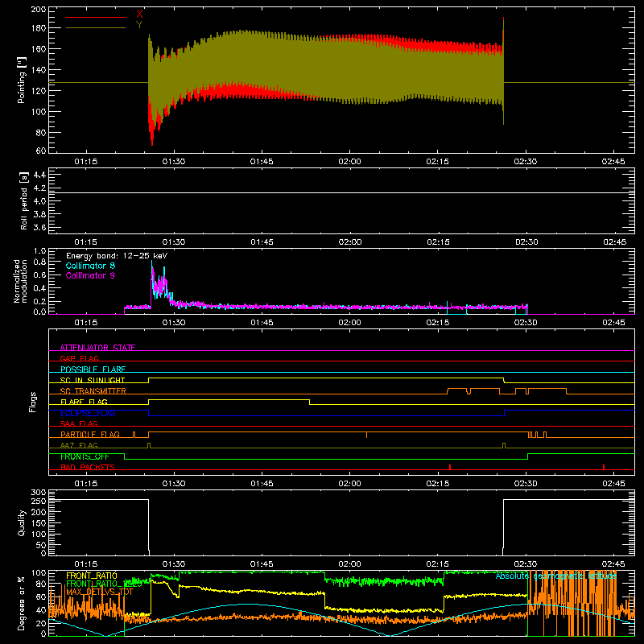The height and width of the screenshot is (644, 644).
Task: Click the ATTENUATOR_STATE flag label
Action: (97, 348)
